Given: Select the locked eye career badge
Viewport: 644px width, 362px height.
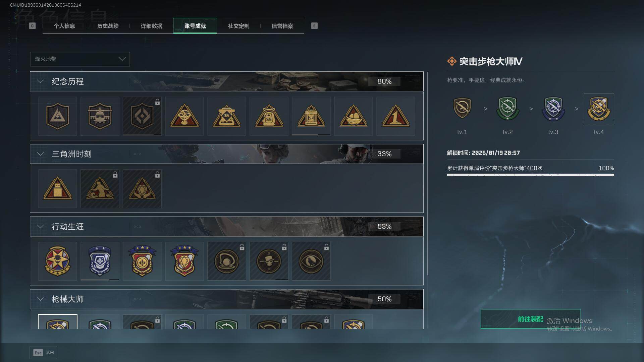Looking at the screenshot, I should pyautogui.click(x=311, y=261).
